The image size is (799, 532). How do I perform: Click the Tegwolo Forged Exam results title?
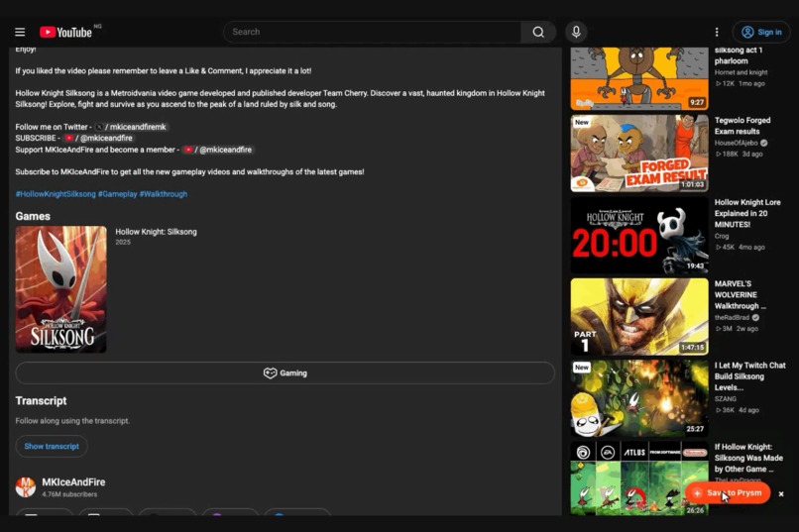742,126
